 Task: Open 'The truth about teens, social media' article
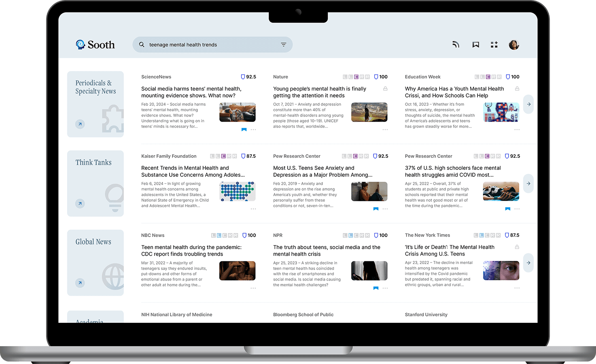[x=327, y=251]
